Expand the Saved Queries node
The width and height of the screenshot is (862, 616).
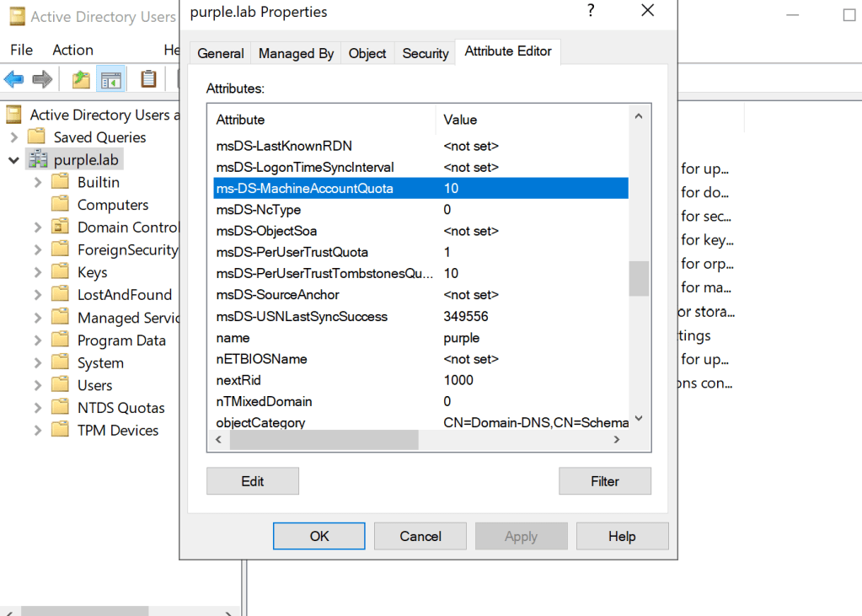tap(14, 137)
